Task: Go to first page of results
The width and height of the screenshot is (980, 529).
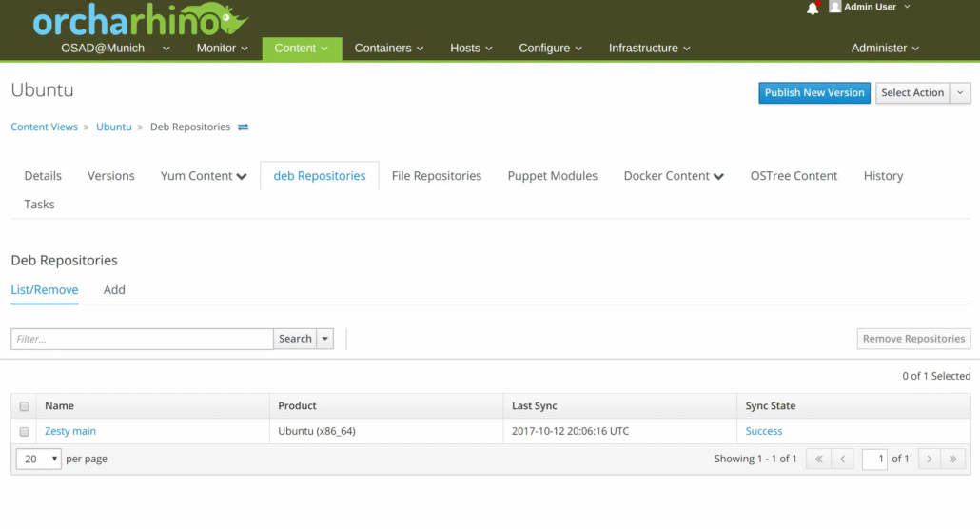Action: [x=817, y=459]
